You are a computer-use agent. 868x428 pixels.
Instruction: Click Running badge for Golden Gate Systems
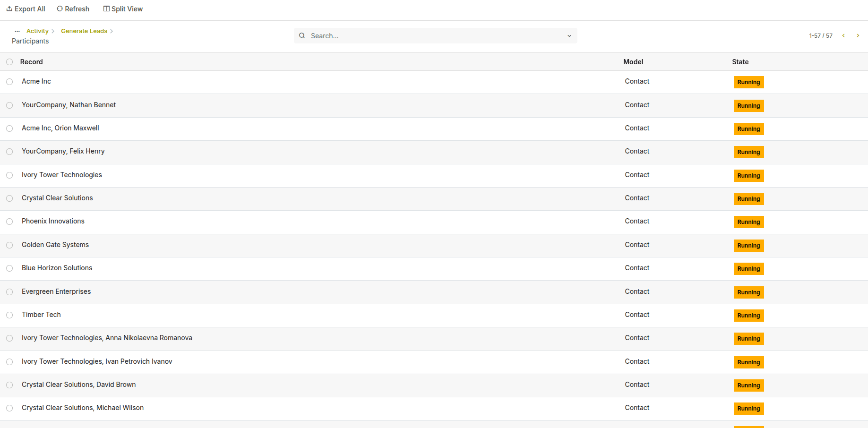[748, 246]
